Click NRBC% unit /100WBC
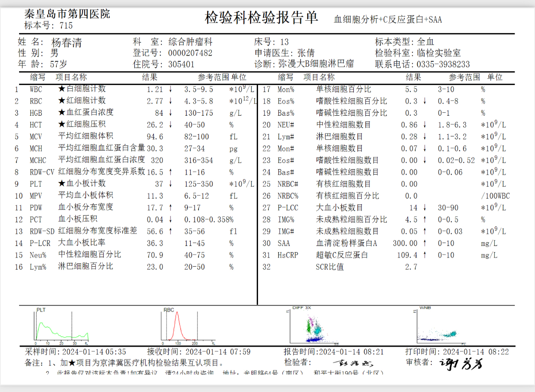This screenshot has width=535, height=392. (x=495, y=196)
